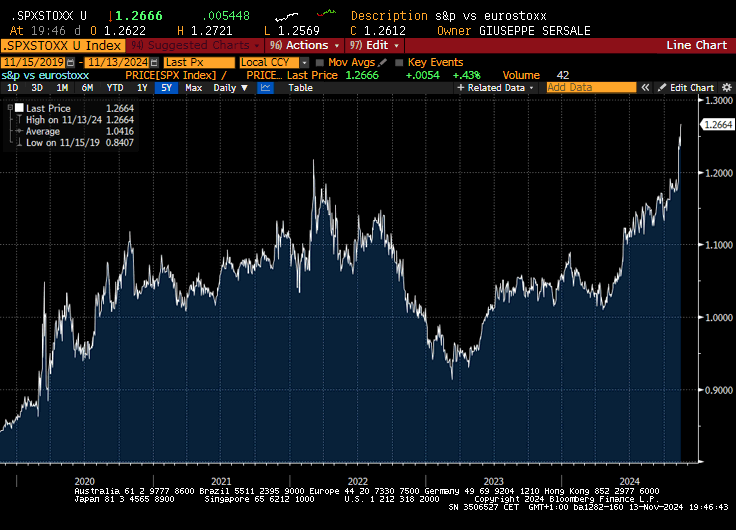This screenshot has height=530, width=736.
Task: Click the start date field 11/15/2019
Action: [33, 62]
